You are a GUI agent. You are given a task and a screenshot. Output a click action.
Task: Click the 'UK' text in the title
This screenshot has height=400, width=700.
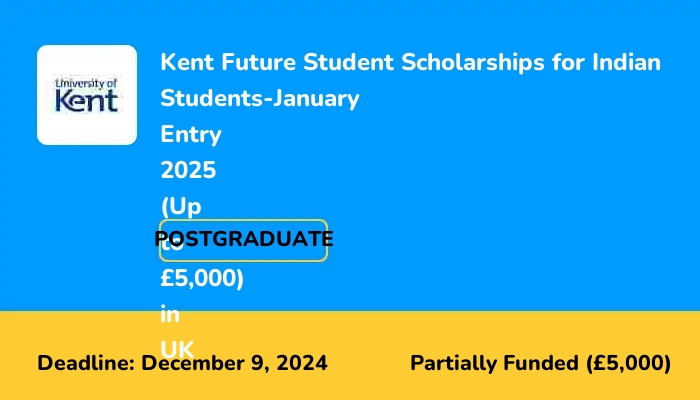[177, 346]
